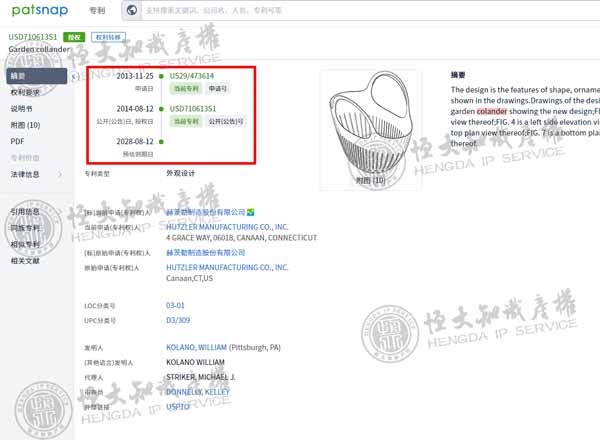Select the expiry date 2028-08-12

point(135,142)
